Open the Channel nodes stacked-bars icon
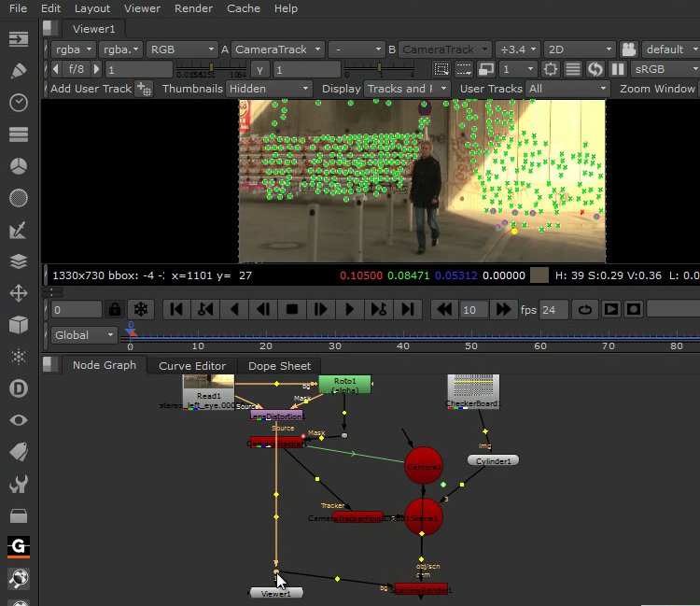This screenshot has height=606, width=700. pyautogui.click(x=19, y=134)
